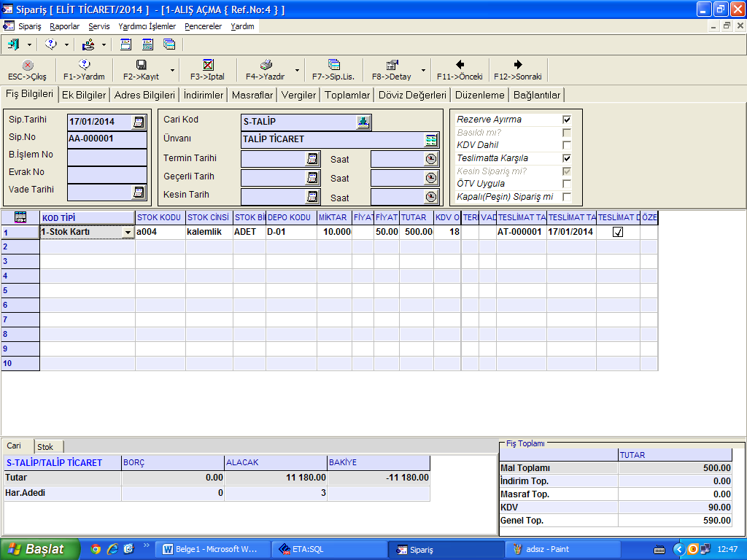Screen dimensions: 747x560
Task: Cancel record with F3 İptal
Action: coord(208,70)
